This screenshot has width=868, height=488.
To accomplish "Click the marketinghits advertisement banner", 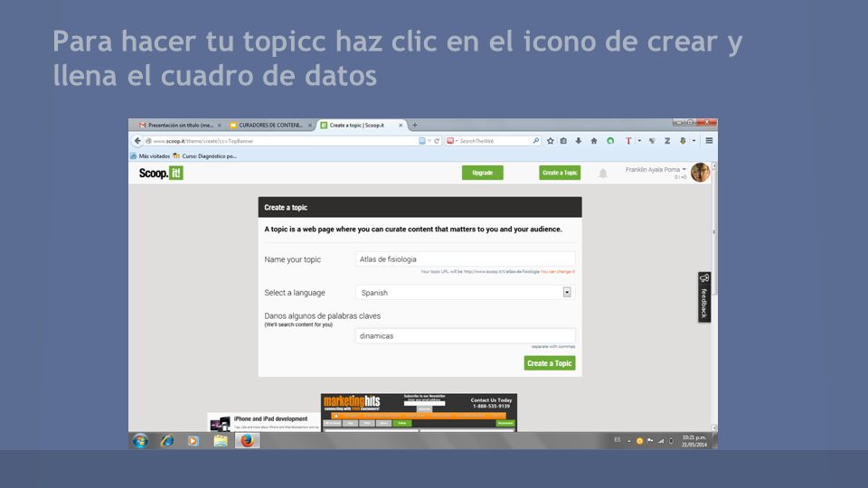I will 419,412.
